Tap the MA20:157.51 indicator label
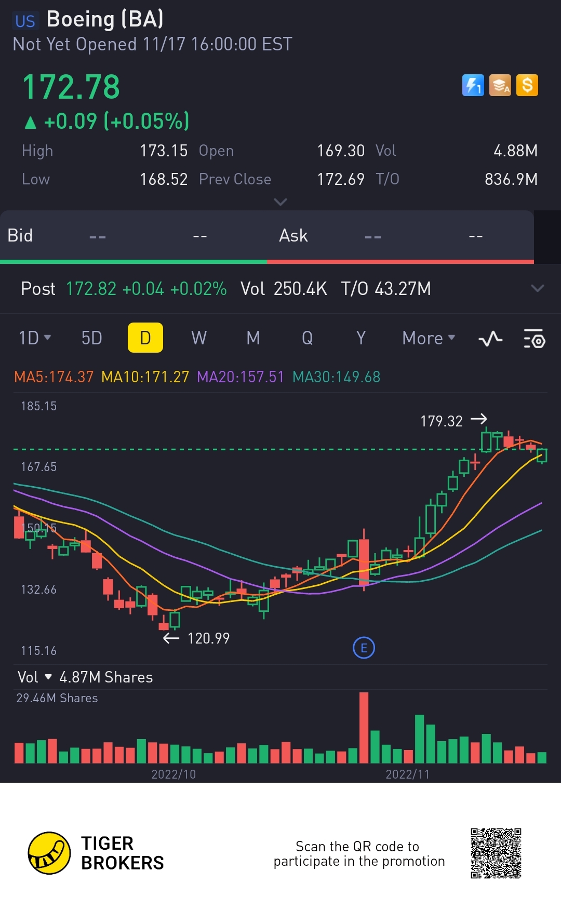Viewport: 561px width, 924px height. pos(241,377)
